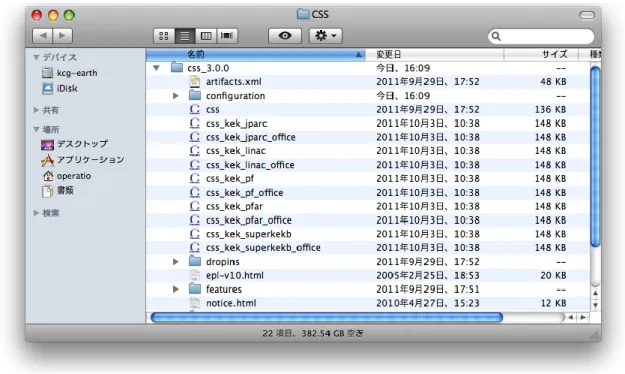This screenshot has width=625, height=374.
Task: Select the file name artifacts.xml
Action: 234,82
